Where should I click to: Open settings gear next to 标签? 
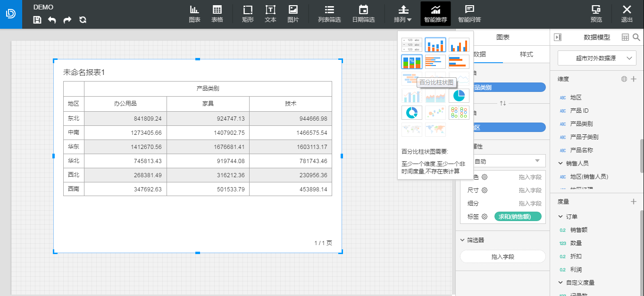tap(485, 217)
